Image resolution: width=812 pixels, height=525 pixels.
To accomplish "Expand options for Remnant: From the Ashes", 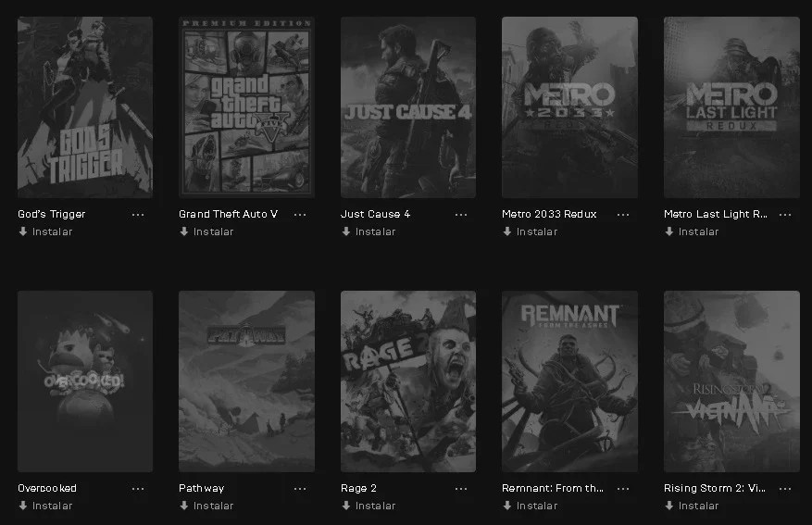I will click(x=623, y=488).
